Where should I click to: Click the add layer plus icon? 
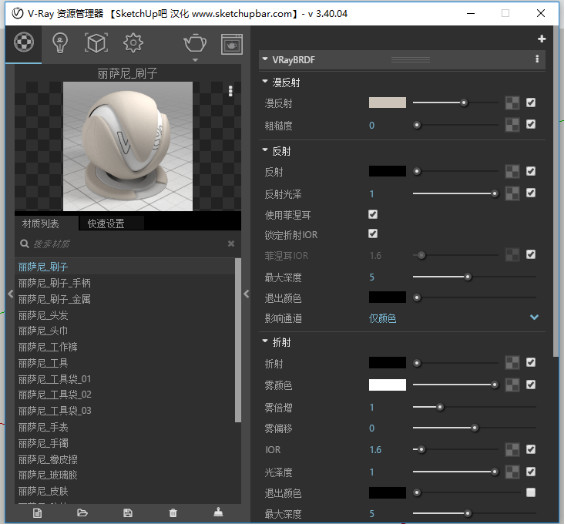(x=542, y=39)
